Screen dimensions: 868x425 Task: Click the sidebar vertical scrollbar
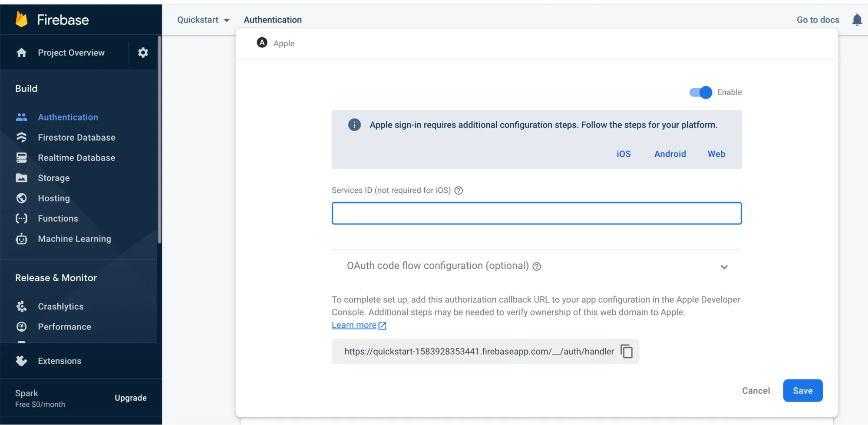pos(159,139)
